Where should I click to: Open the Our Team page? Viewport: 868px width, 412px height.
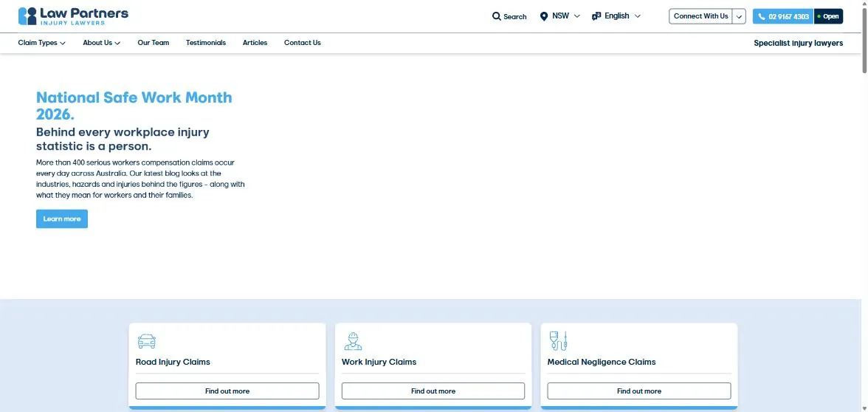(154, 43)
